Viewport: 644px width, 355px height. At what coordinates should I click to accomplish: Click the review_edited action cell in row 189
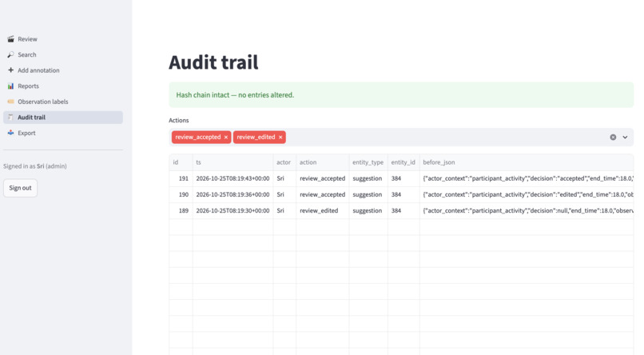coord(323,210)
